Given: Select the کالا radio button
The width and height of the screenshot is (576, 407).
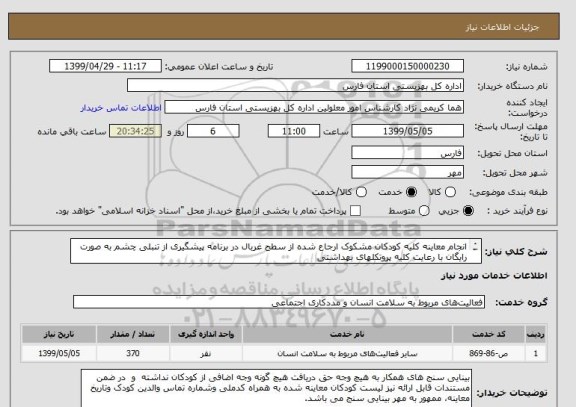Looking at the screenshot, I should (450, 192).
